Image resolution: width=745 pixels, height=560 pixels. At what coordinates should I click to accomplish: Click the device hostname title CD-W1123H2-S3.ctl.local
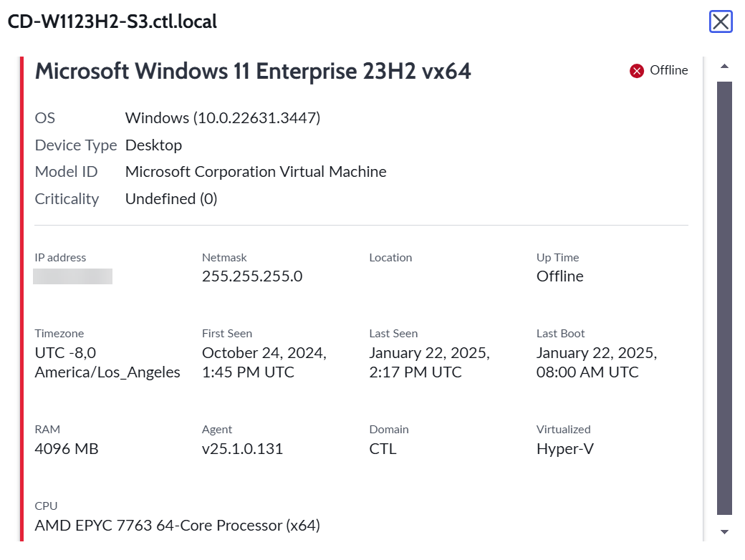[112, 22]
